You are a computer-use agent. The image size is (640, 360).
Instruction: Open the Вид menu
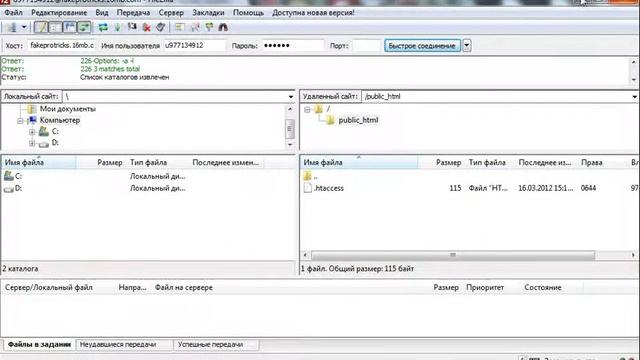[x=102, y=13]
